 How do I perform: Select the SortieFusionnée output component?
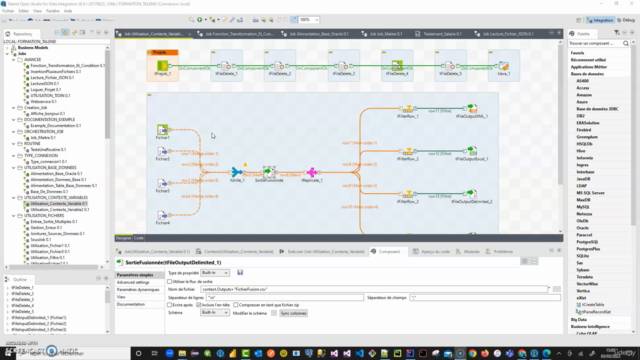click(269, 172)
